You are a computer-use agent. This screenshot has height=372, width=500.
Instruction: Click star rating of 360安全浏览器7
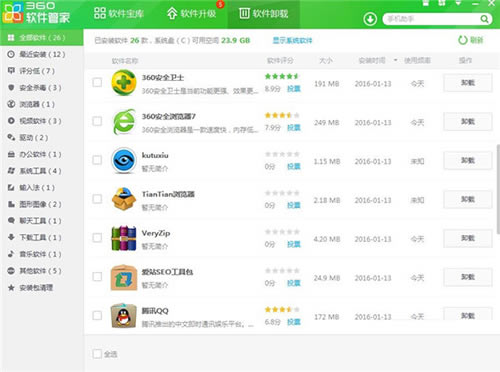(282, 115)
